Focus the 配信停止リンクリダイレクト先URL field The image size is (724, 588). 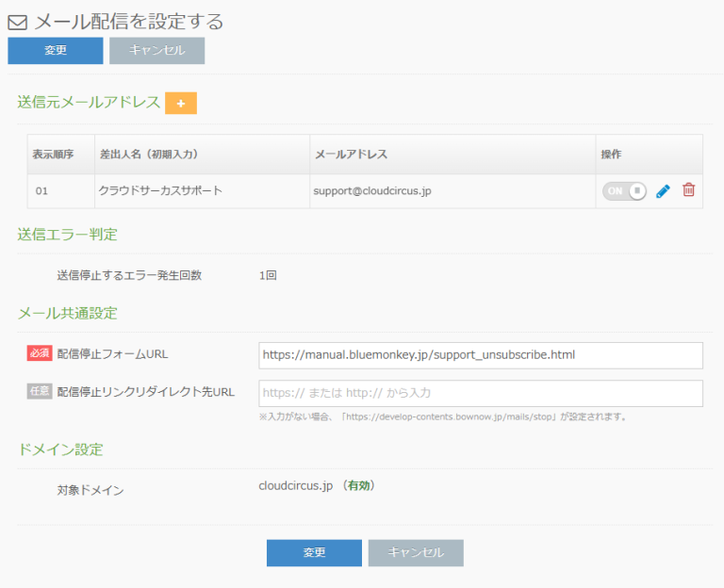pyautogui.click(x=481, y=393)
